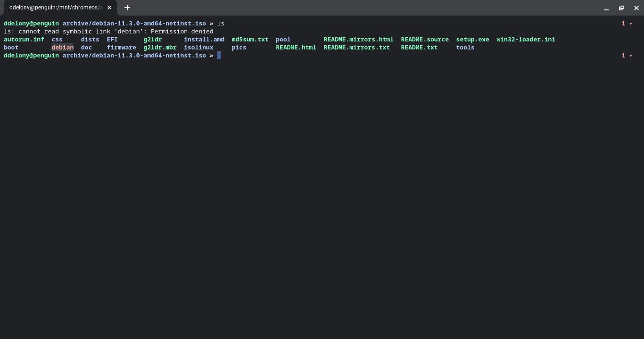644x339 pixels.
Task: Click the dists directory name
Action: pyautogui.click(x=90, y=40)
